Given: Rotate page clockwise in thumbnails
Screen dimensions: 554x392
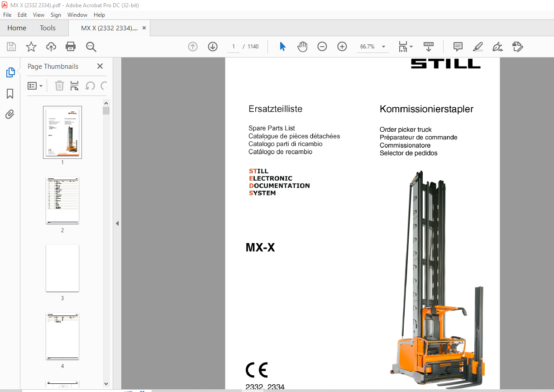Looking at the screenshot, I should 104,86.
